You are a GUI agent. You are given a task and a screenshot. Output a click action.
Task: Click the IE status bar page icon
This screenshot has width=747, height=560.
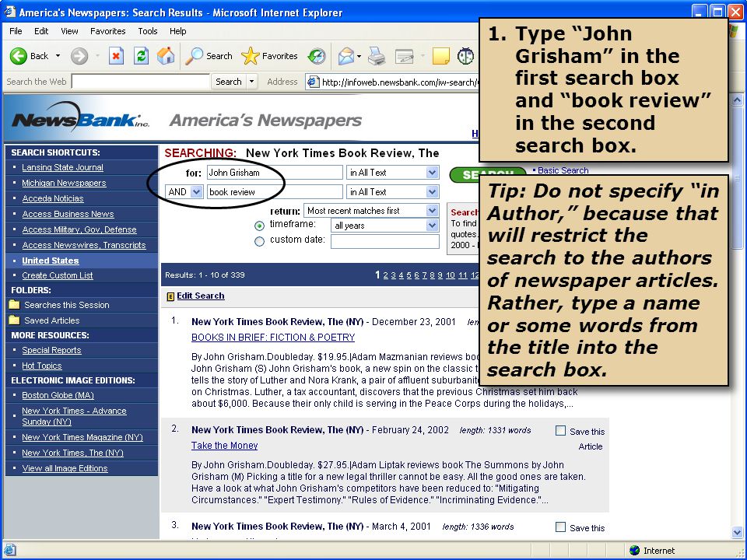coord(9,550)
